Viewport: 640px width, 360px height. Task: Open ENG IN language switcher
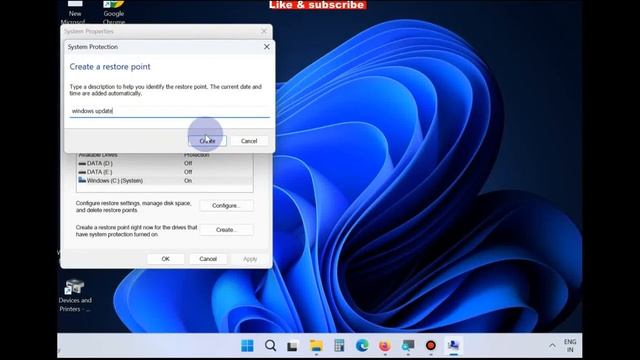point(570,346)
